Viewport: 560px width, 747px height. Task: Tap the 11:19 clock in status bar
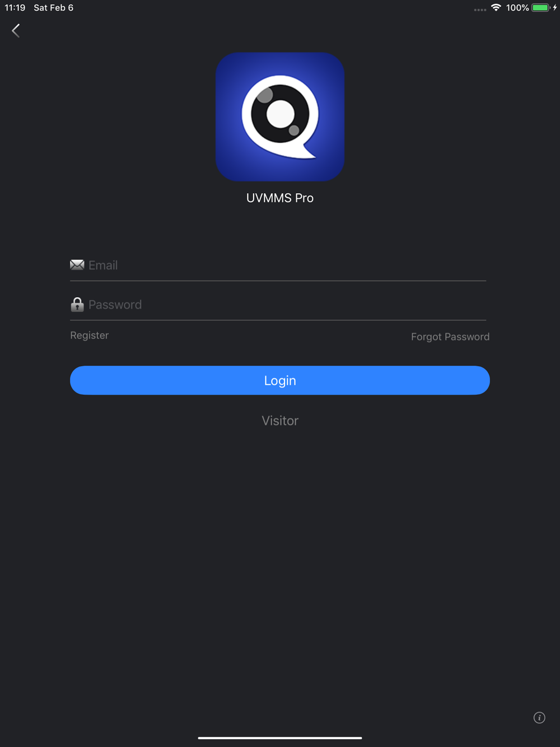click(15, 8)
